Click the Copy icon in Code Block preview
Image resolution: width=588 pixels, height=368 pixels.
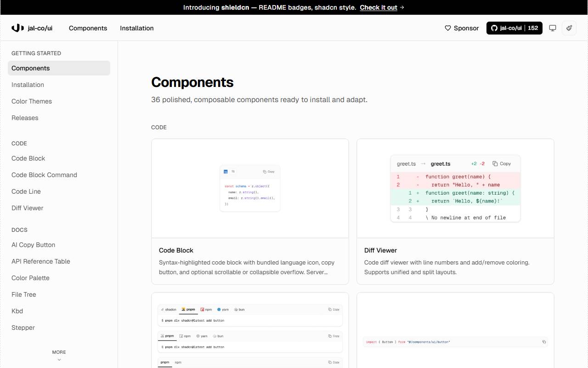(265, 172)
